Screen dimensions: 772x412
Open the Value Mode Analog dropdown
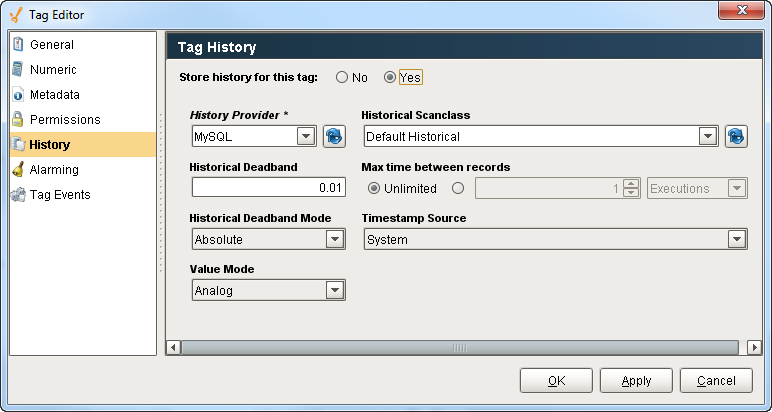coord(334,291)
